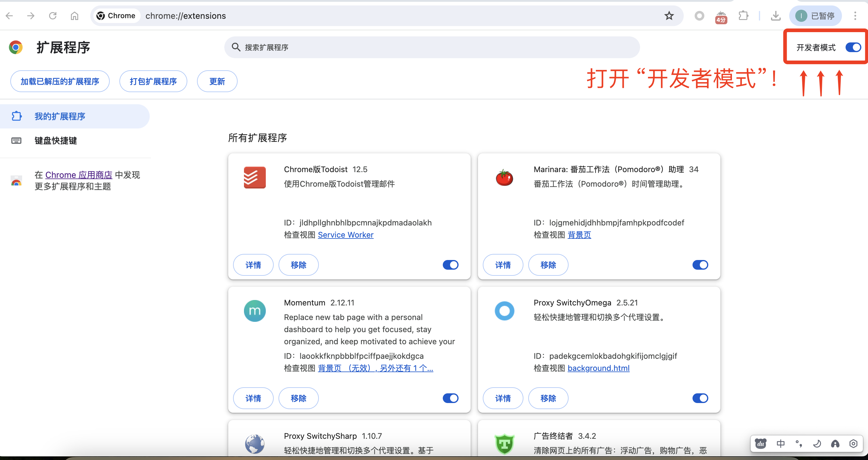Turn off the 开发者模式 switch
The width and height of the screenshot is (868, 460).
(853, 47)
